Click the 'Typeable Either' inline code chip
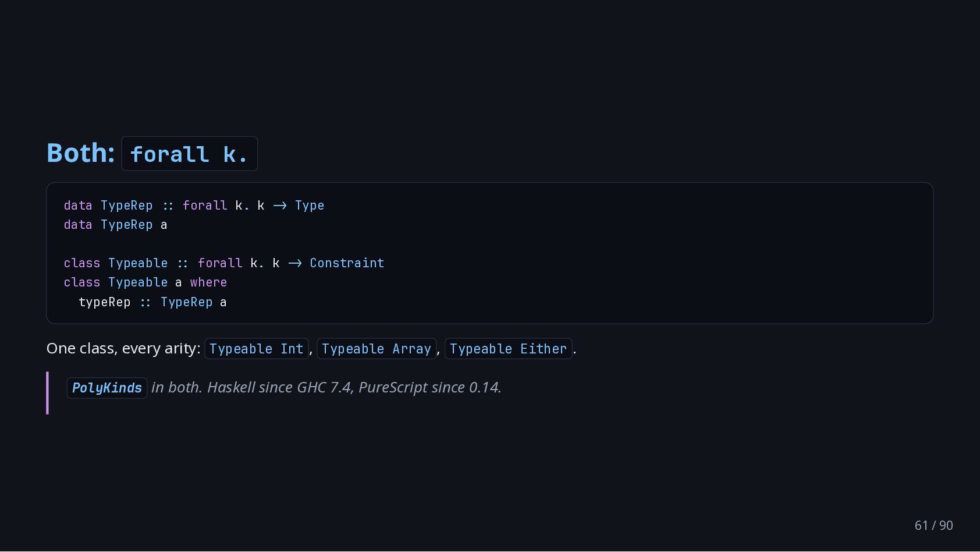Image resolution: width=980 pixels, height=552 pixels. tap(508, 349)
